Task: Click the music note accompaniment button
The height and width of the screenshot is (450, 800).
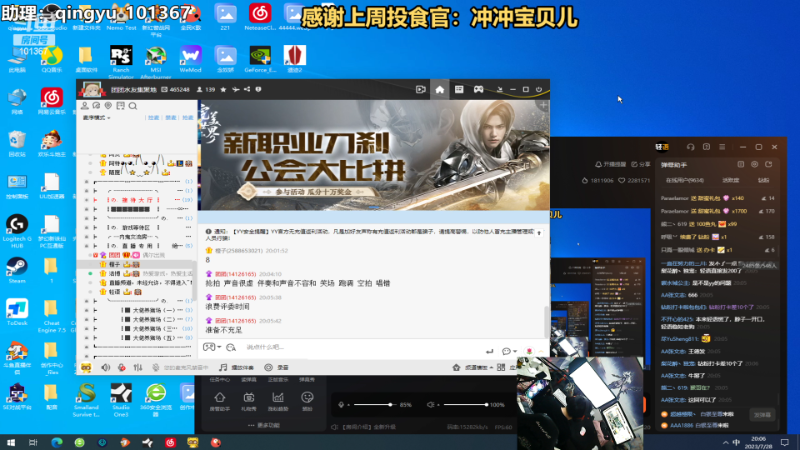Action: click(x=236, y=367)
